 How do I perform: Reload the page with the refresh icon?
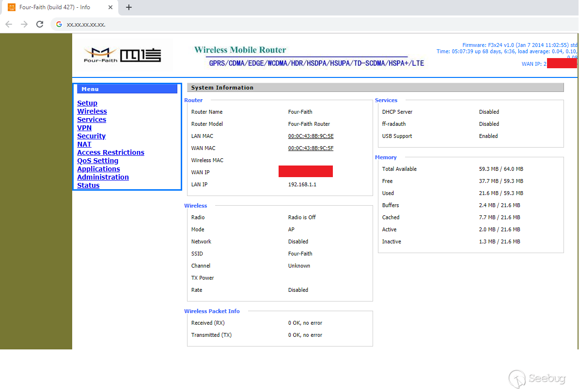40,24
